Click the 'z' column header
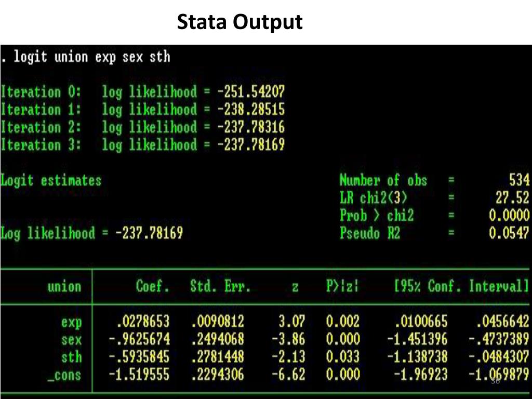Image resolution: width=532 pixels, height=399 pixels. (295, 287)
